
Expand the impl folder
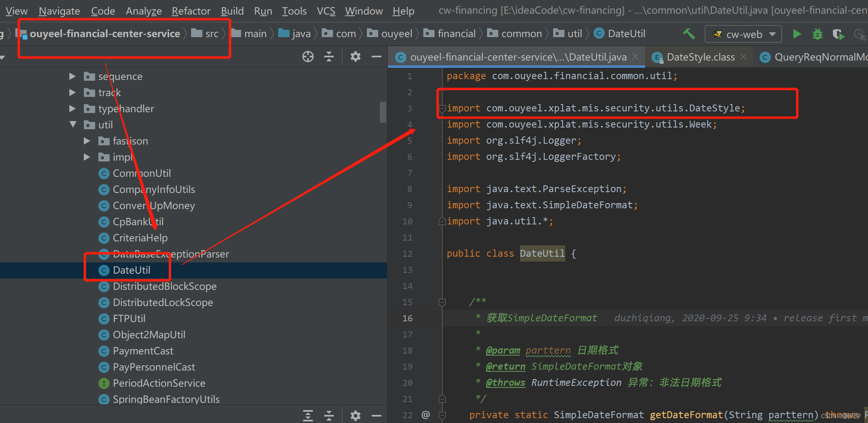(x=87, y=157)
